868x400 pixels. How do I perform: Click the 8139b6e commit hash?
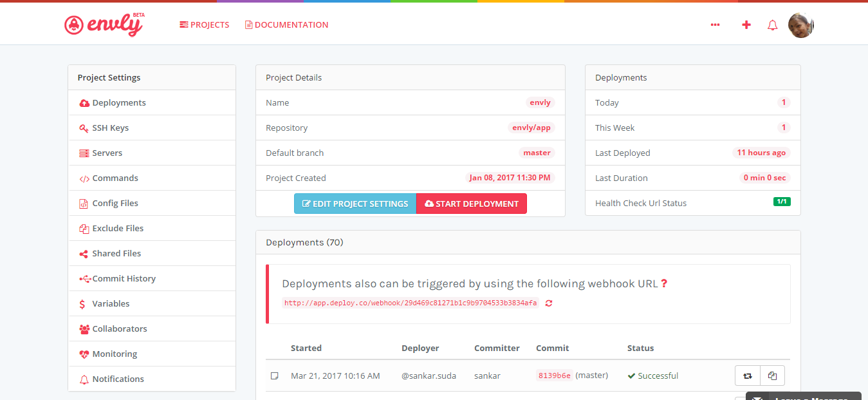(x=554, y=376)
